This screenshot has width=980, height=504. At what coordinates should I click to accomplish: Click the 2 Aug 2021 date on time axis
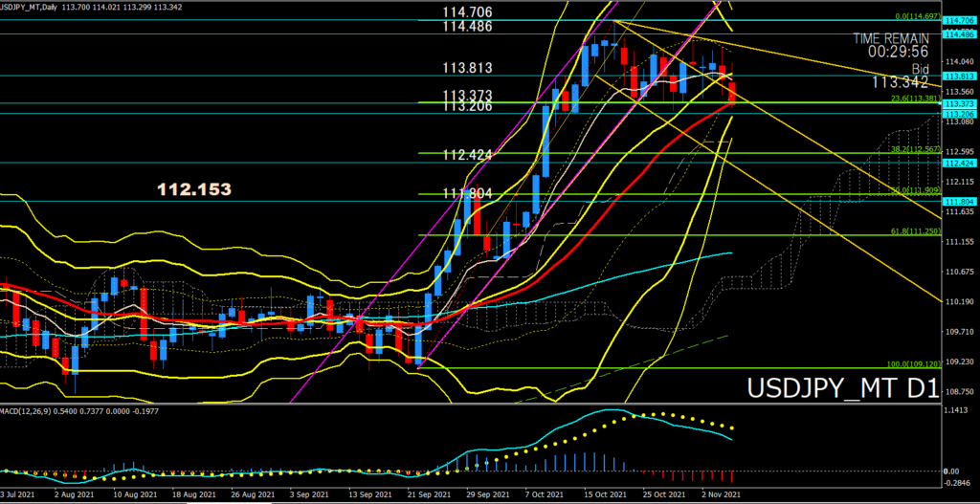click(x=73, y=494)
